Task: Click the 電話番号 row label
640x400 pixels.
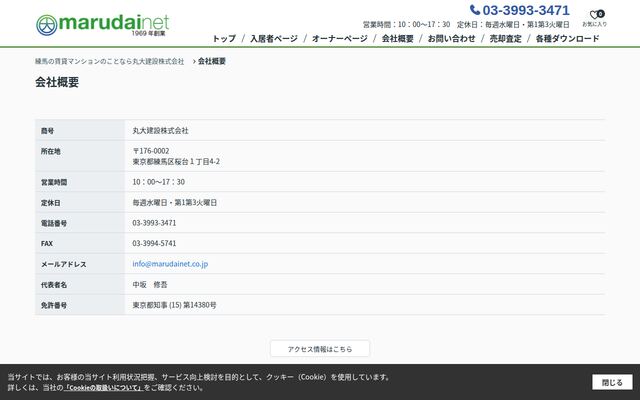Action: (x=54, y=223)
